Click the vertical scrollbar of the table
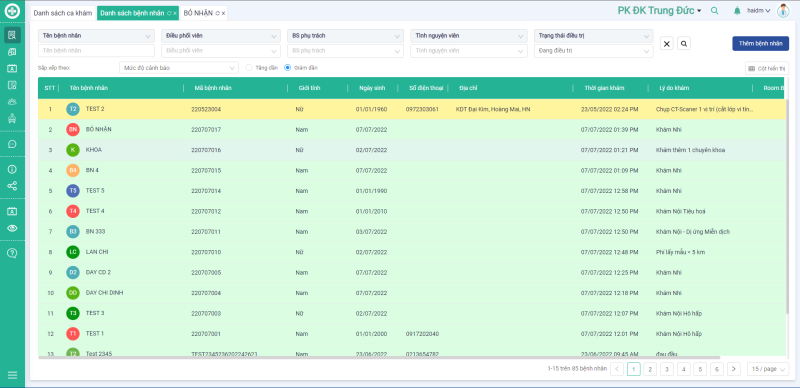The width and height of the screenshot is (800, 388). 788,206
